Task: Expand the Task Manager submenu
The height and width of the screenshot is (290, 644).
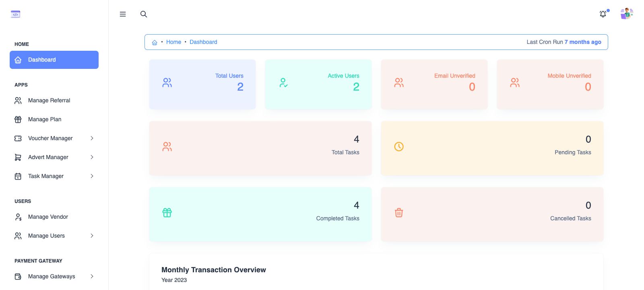Action: 92,176
